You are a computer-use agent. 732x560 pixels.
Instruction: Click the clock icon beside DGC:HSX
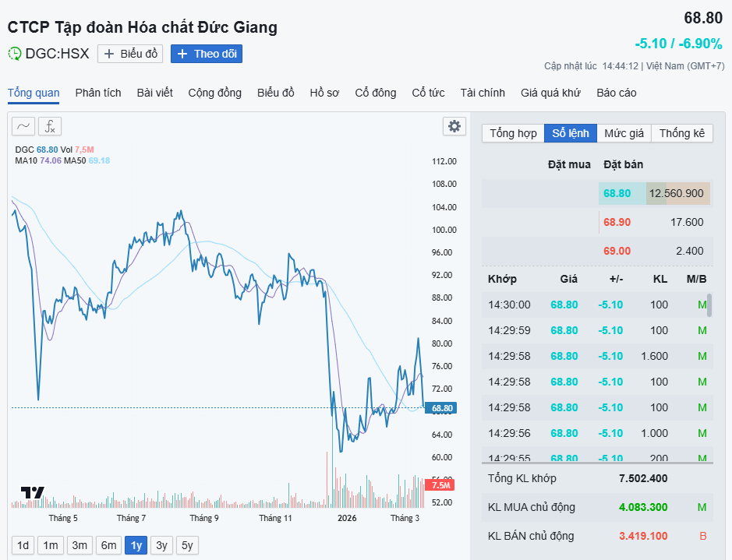coord(15,54)
